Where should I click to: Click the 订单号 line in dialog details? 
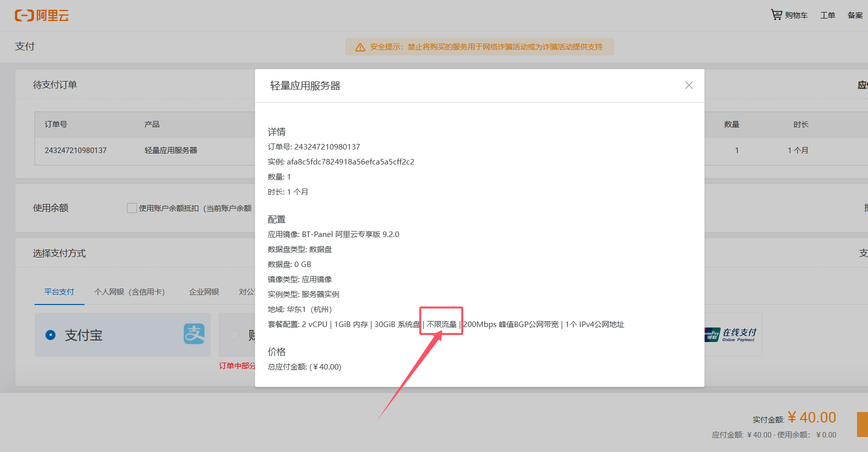(314, 147)
